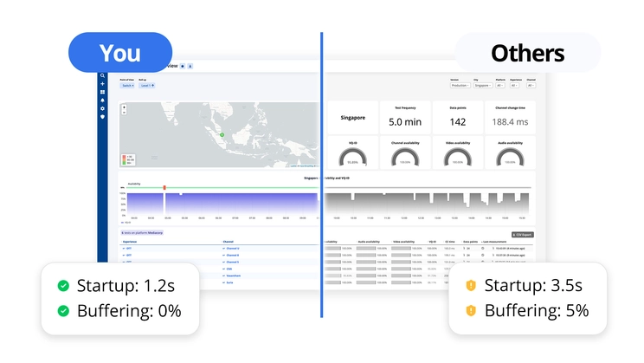
Task: Open the City Singapore dropdown
Action: pos(483,86)
